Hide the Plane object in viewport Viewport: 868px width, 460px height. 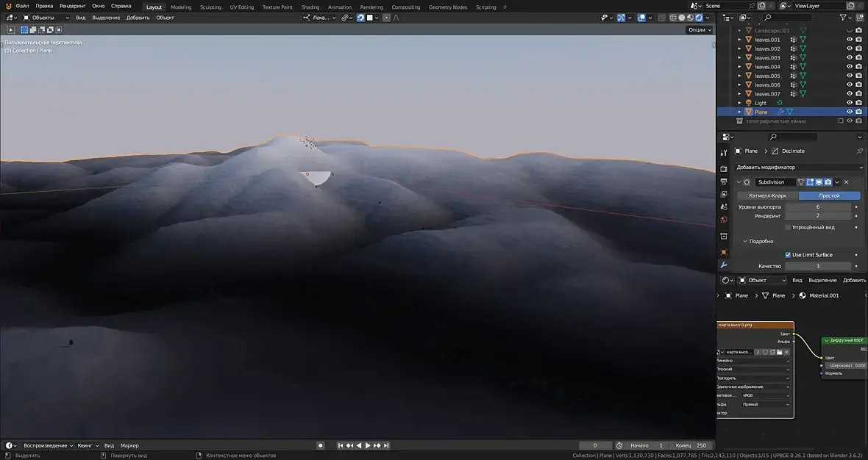pyautogui.click(x=850, y=112)
